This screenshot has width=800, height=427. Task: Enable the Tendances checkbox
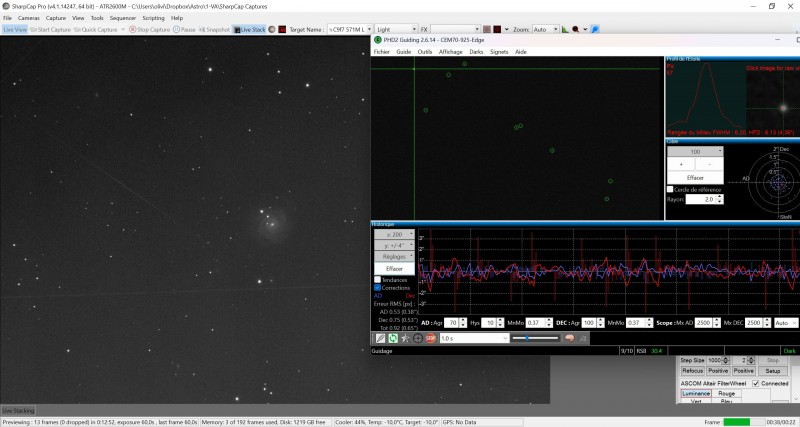point(378,280)
